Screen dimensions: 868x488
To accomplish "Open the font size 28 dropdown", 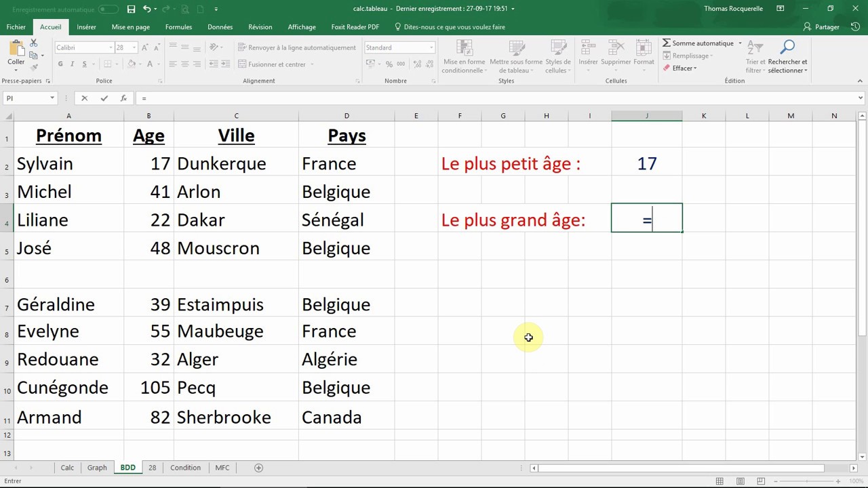I will tap(135, 47).
